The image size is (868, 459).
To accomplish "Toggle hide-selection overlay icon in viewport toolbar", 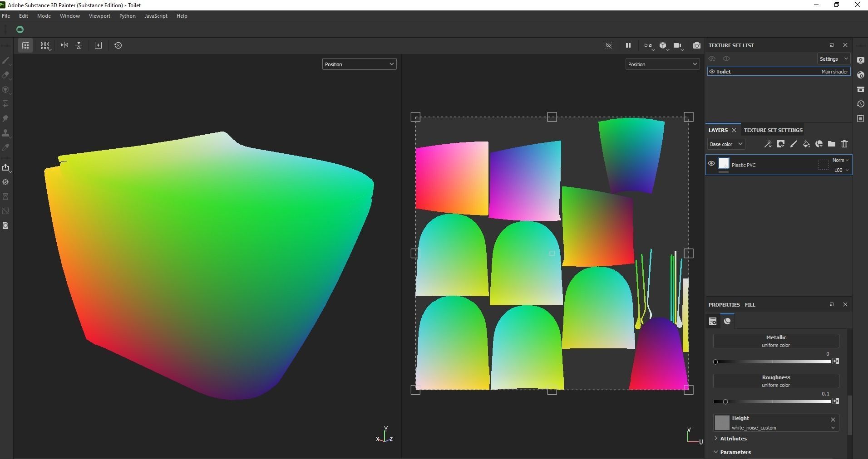I will 608,45.
